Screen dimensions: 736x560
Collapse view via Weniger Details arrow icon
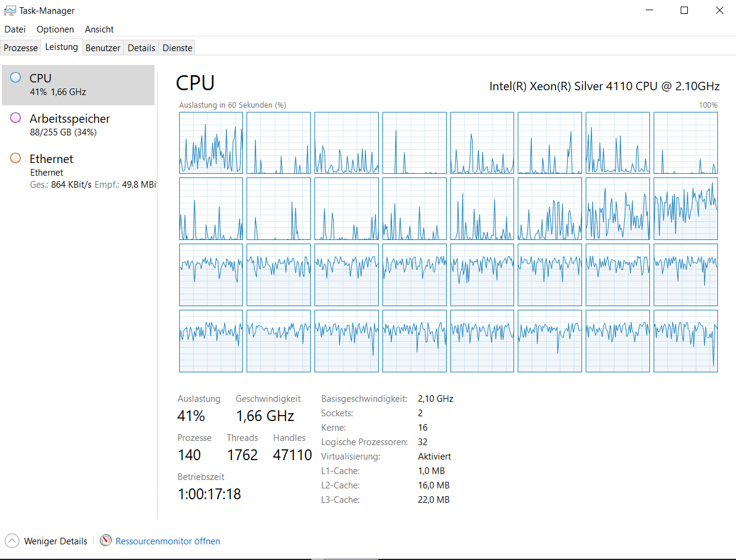point(12,541)
